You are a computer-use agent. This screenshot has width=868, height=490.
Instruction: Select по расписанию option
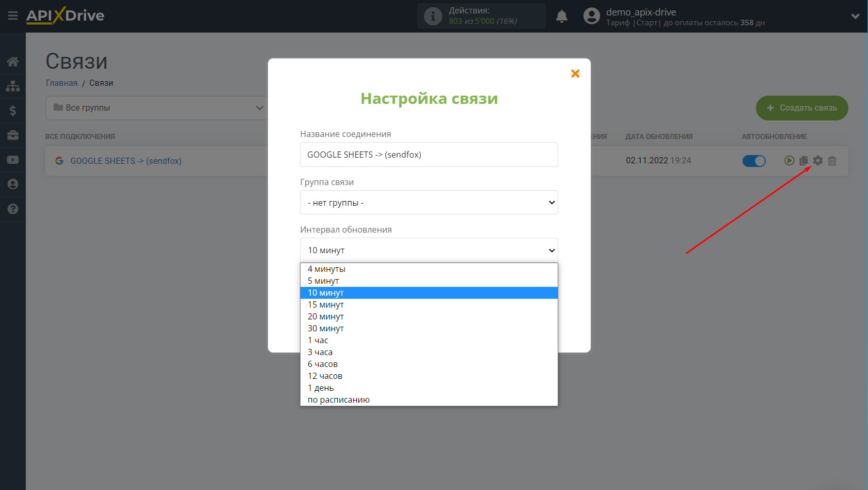(x=429, y=400)
